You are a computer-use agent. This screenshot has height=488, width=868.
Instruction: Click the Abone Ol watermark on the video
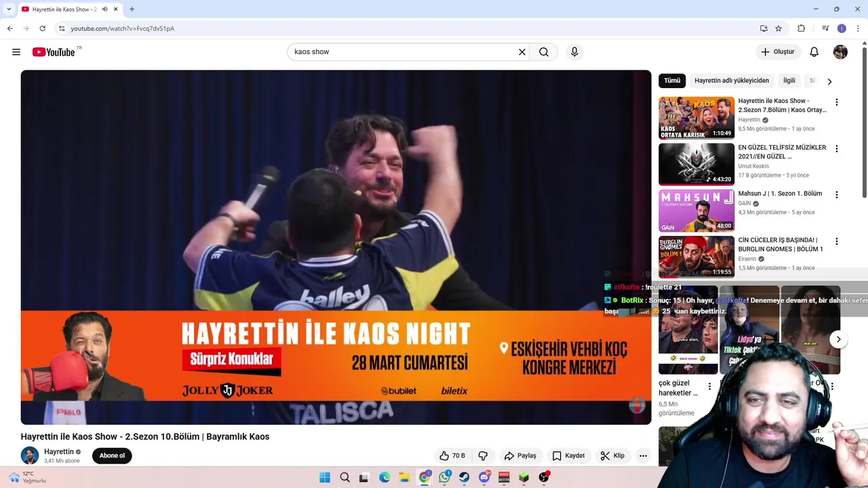click(x=637, y=405)
